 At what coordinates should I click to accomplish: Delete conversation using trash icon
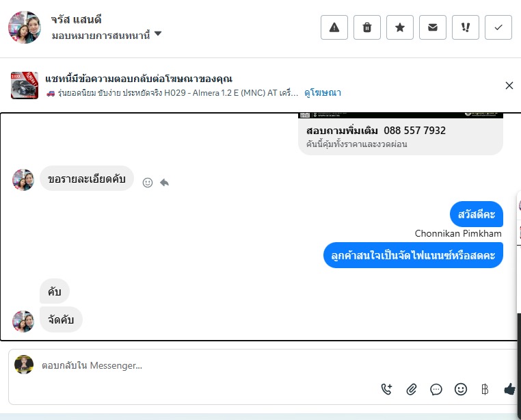pyautogui.click(x=367, y=27)
